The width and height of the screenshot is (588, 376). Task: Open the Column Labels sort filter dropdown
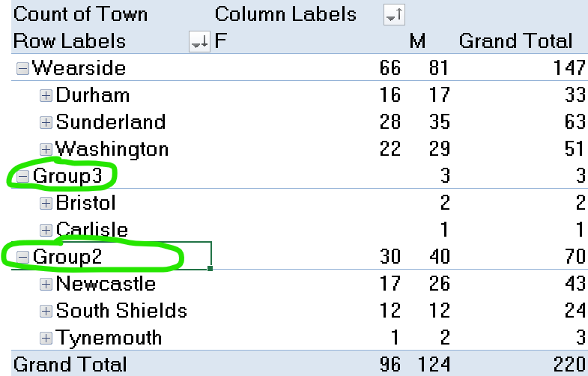pos(394,15)
